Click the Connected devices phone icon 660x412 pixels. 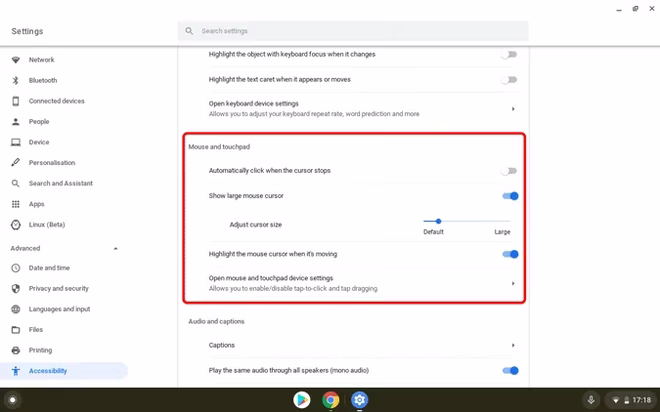pyautogui.click(x=16, y=101)
